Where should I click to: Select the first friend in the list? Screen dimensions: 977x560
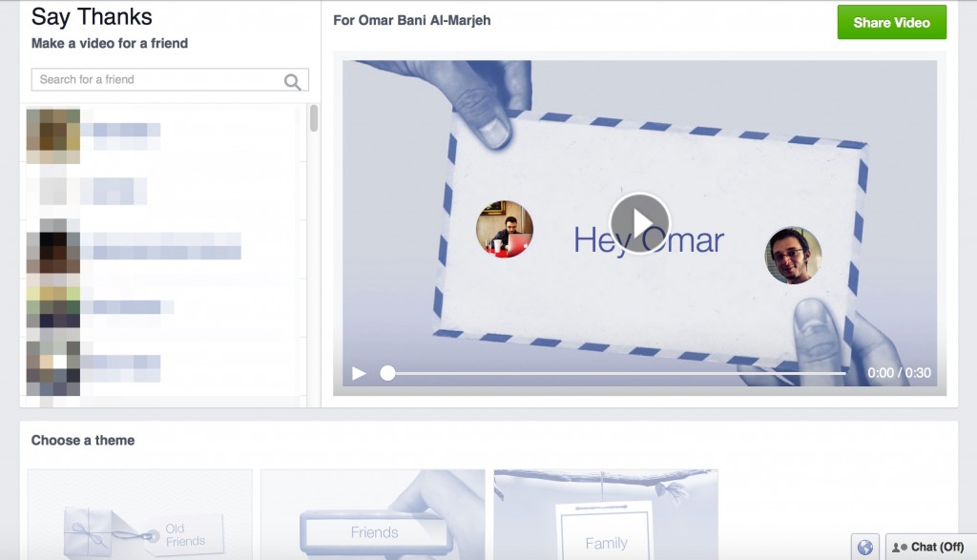163,135
